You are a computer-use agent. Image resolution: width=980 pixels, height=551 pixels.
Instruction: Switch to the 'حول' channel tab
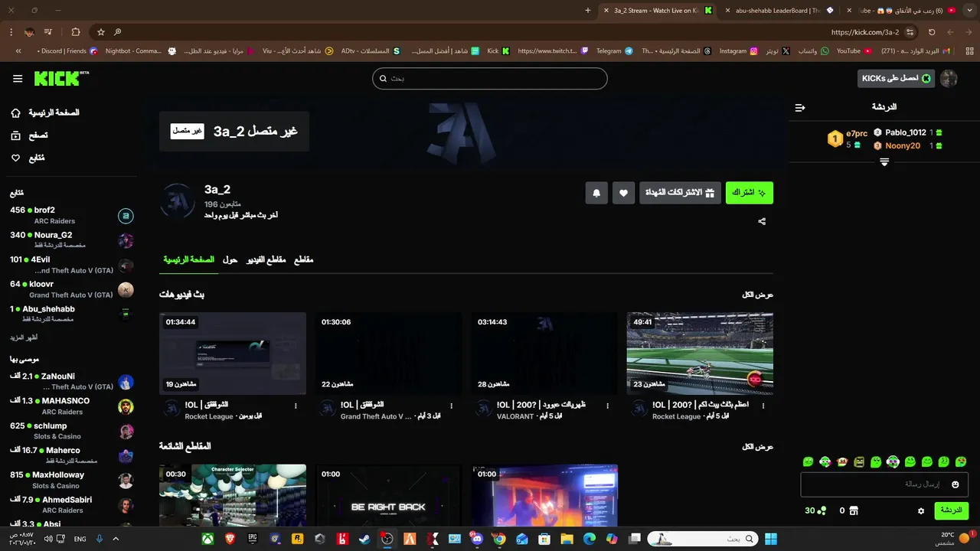tap(230, 260)
